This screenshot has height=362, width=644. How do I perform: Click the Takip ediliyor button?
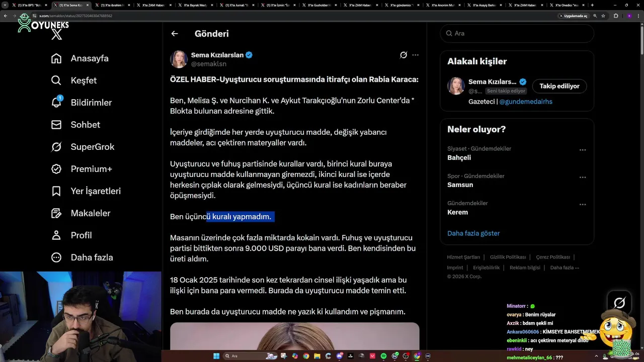click(559, 86)
